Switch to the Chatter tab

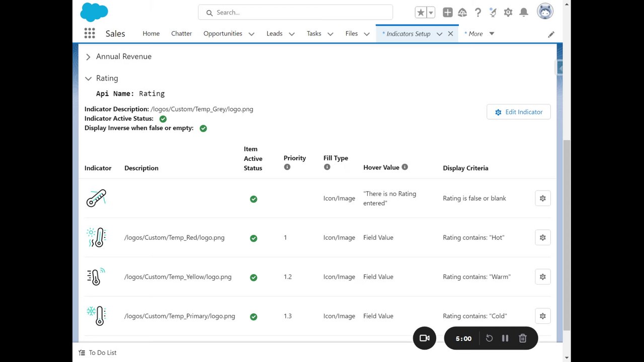coord(181,34)
